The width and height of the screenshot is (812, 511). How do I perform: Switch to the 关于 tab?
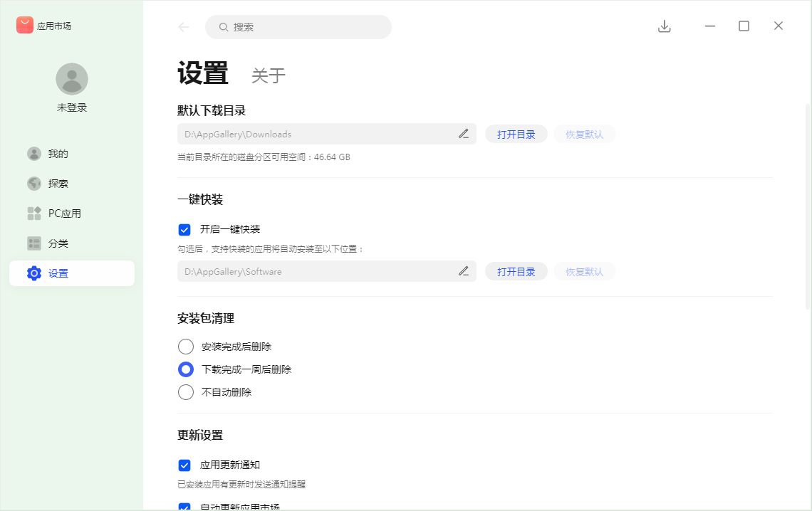click(269, 75)
